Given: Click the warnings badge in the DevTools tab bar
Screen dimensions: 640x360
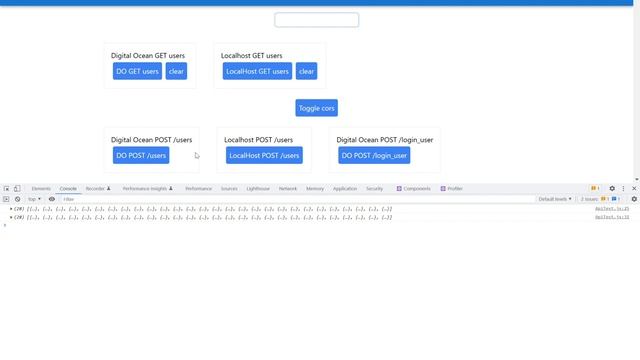Looking at the screenshot, I should tap(595, 189).
